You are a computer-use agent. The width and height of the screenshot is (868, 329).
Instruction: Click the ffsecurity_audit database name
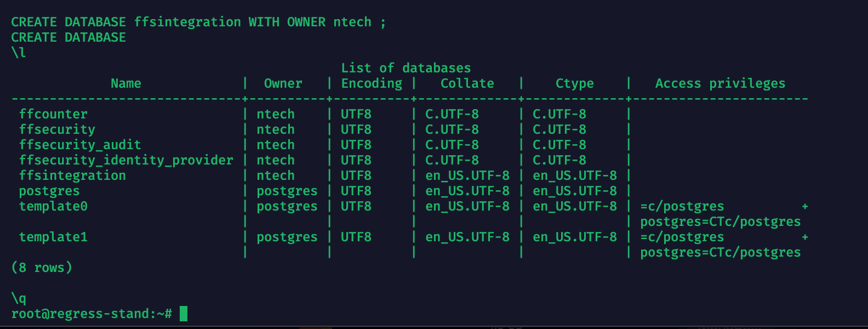80,145
